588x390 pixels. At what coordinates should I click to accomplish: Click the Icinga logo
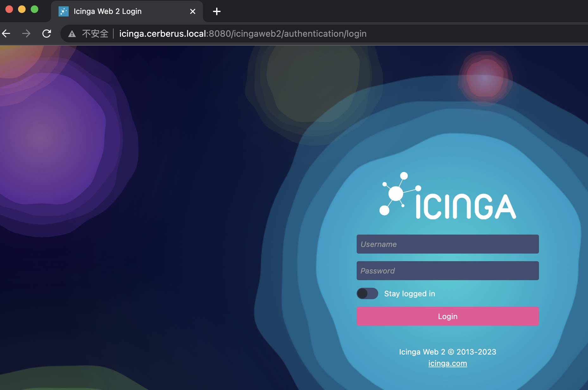[448, 196]
